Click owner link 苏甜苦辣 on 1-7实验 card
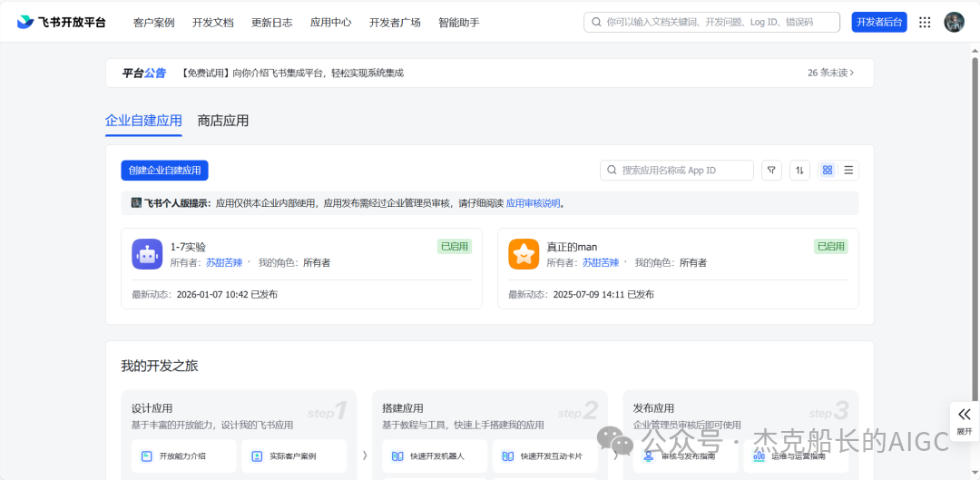 pyautogui.click(x=224, y=262)
